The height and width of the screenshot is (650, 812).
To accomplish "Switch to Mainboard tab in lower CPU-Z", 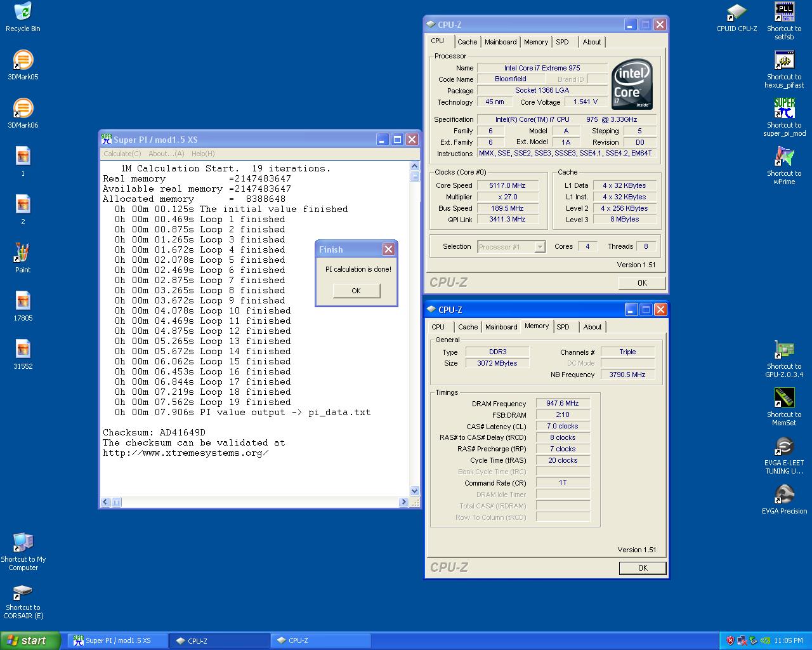I will coord(501,327).
